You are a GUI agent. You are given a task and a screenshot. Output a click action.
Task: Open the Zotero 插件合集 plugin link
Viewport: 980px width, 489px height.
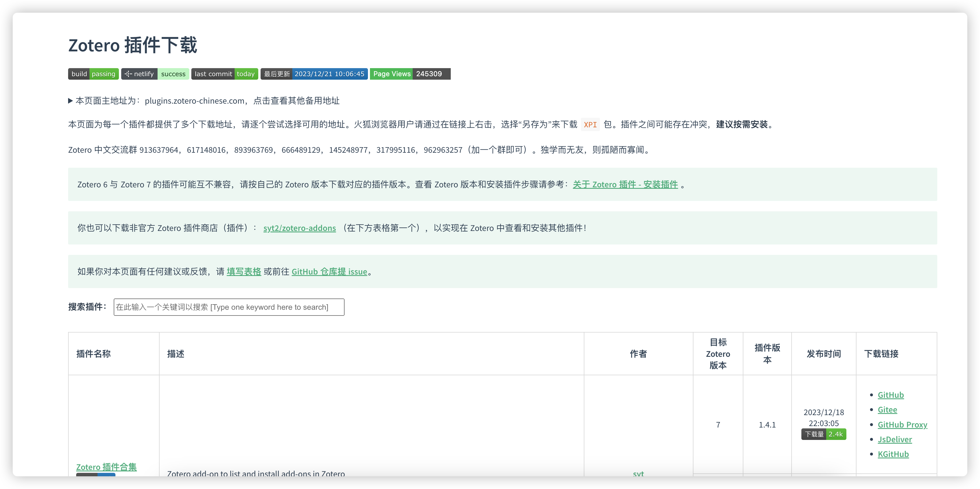click(x=106, y=467)
